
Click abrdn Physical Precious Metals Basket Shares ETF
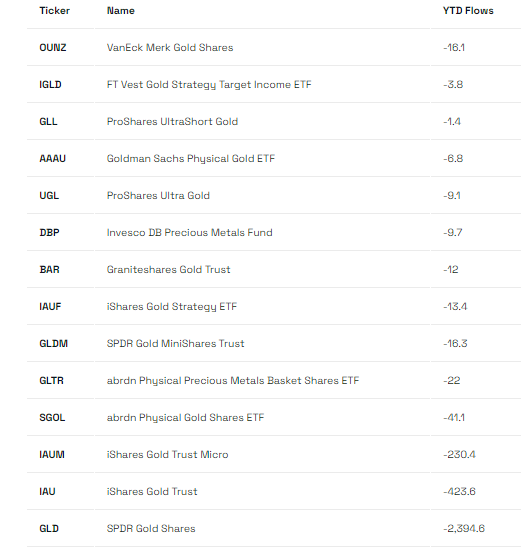tap(233, 381)
